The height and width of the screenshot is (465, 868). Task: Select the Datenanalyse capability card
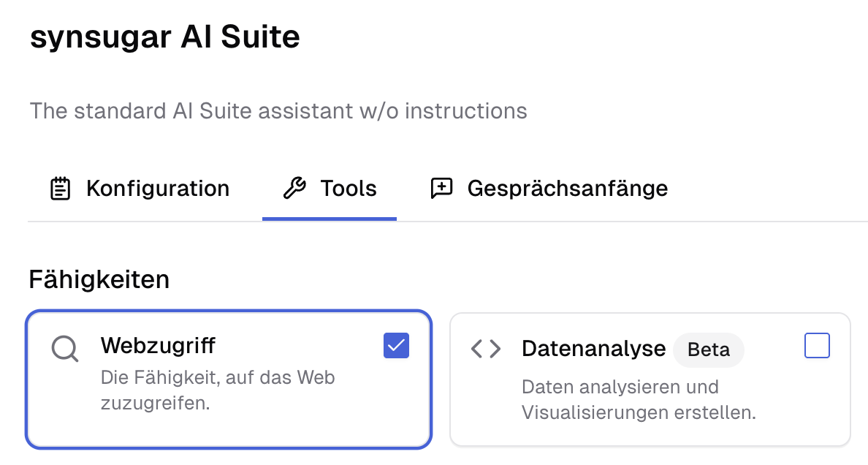tap(649, 379)
